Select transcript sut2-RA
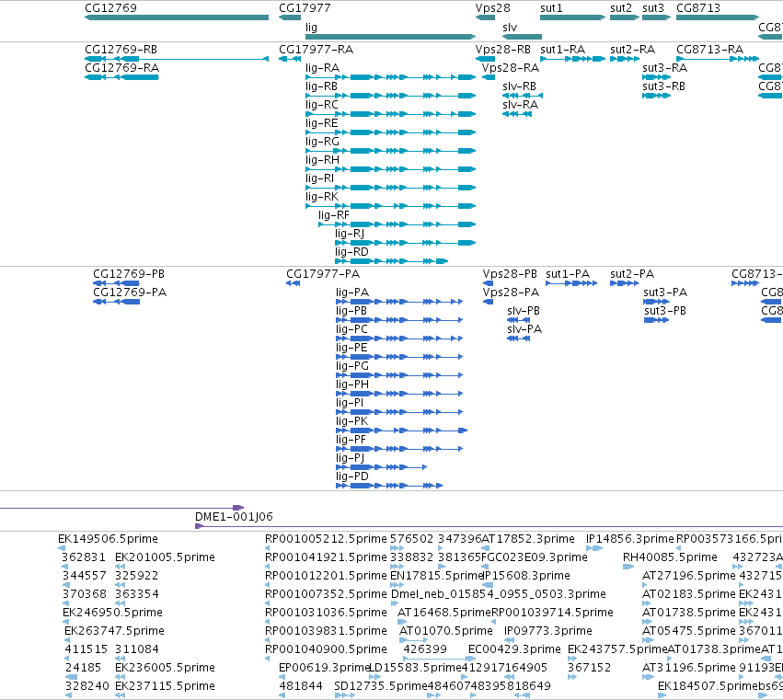 pos(625,59)
